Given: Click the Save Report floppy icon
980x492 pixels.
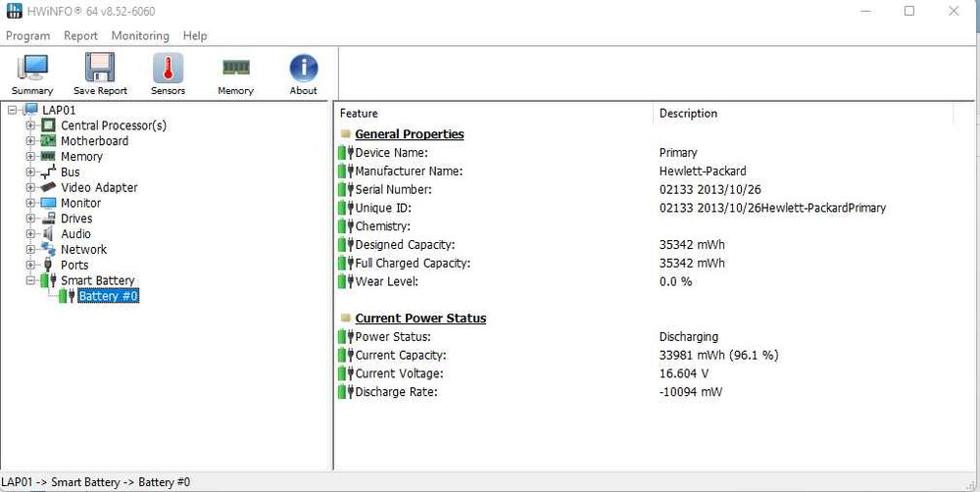Looking at the screenshot, I should tap(100, 68).
